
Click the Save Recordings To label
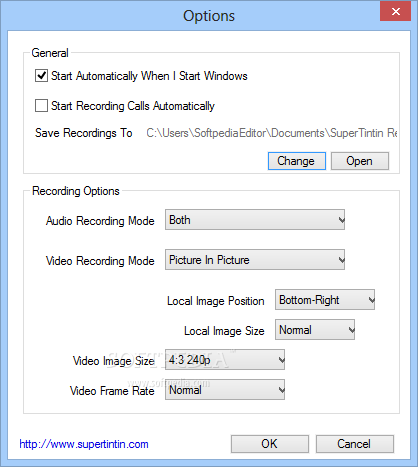pos(84,133)
